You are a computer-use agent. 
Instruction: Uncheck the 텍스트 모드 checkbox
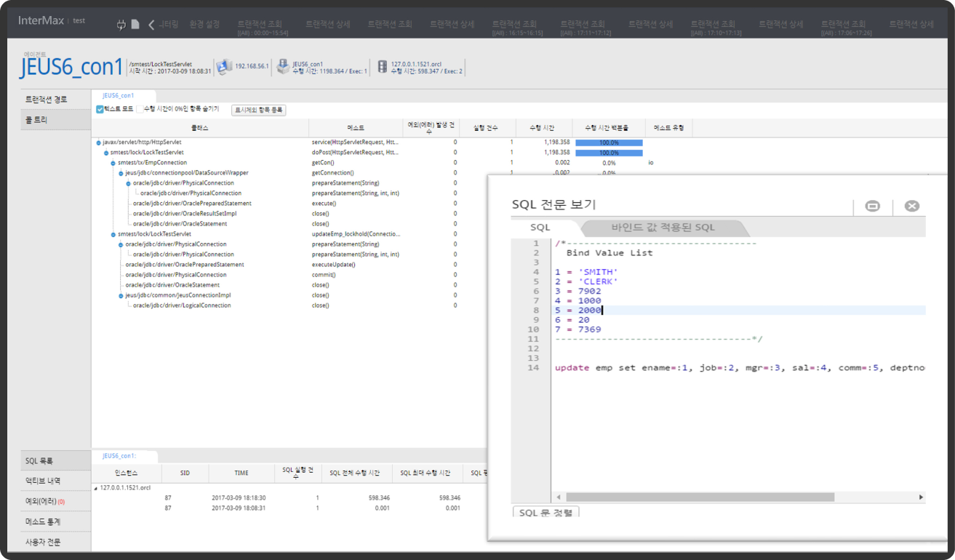[x=100, y=110]
